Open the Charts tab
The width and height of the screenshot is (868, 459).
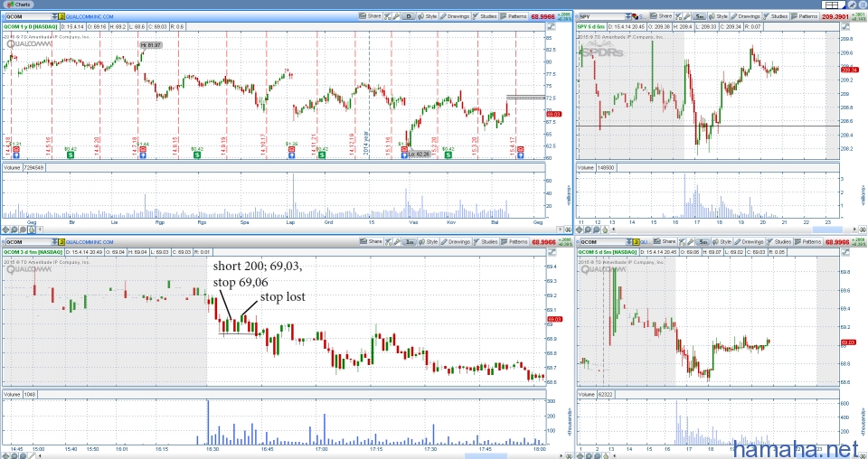coord(19,5)
